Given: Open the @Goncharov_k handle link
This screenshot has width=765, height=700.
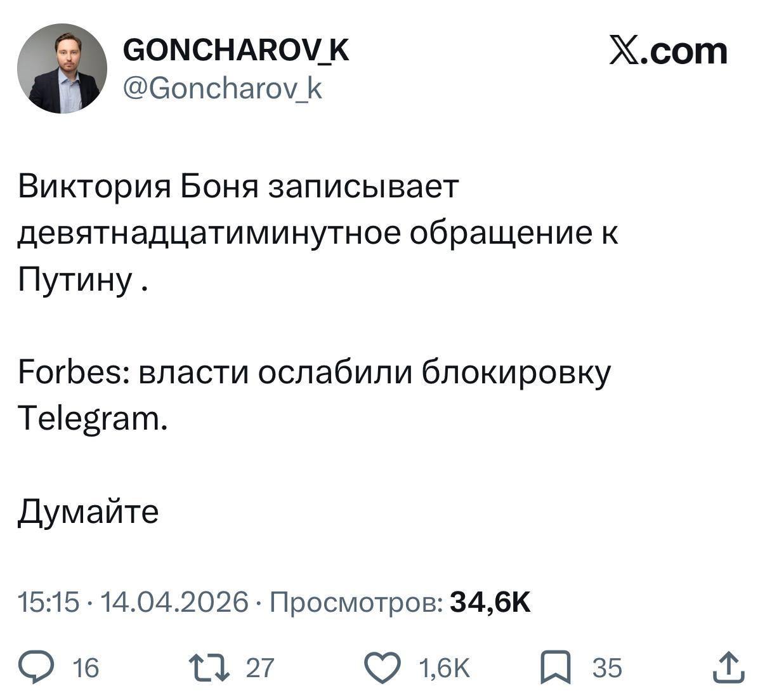Looking at the screenshot, I should click(x=222, y=88).
